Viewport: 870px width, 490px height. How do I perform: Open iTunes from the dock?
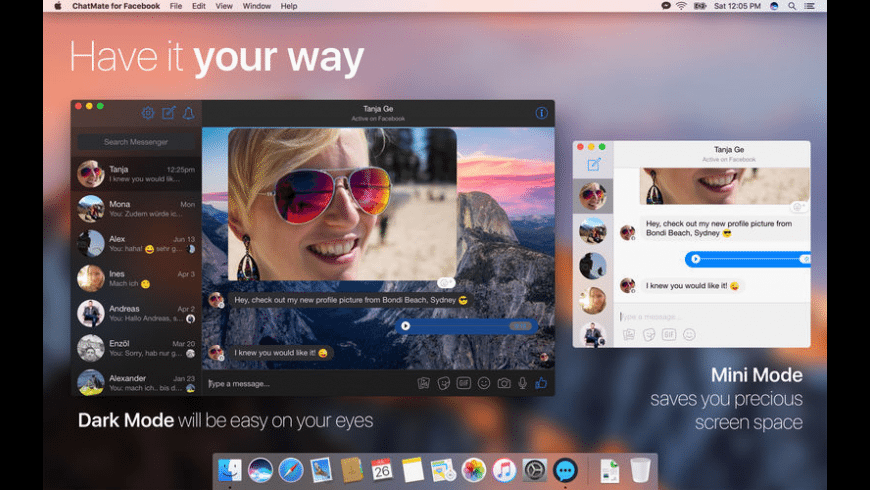[504, 471]
